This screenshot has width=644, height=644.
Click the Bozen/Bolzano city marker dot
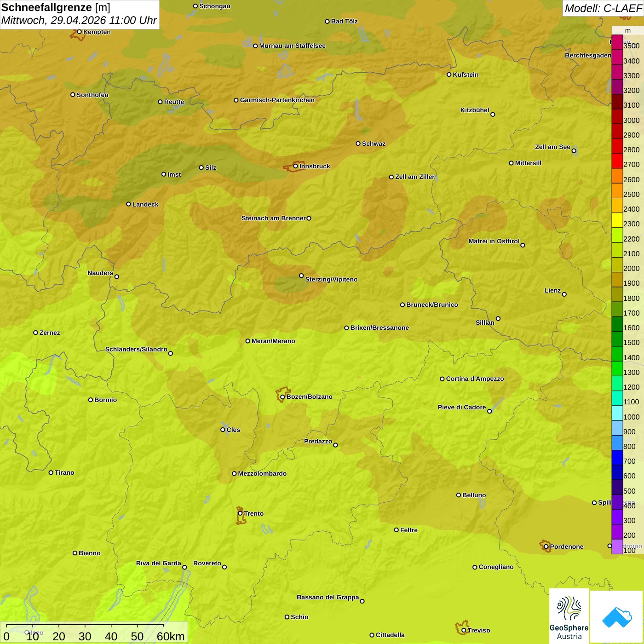pos(282,397)
